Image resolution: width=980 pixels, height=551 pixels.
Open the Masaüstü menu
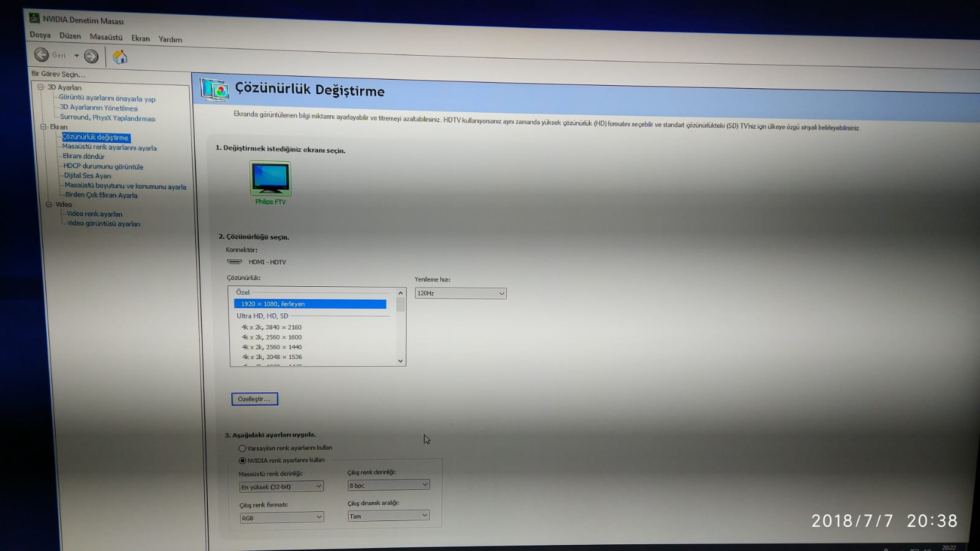tap(106, 37)
